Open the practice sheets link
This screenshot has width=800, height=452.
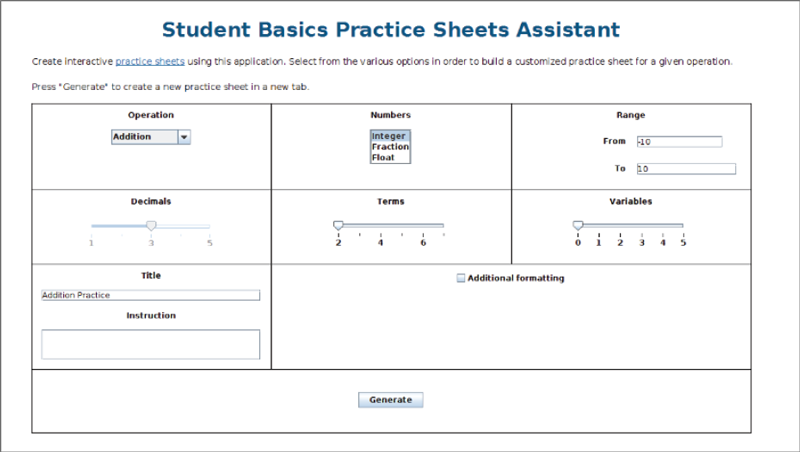click(150, 61)
